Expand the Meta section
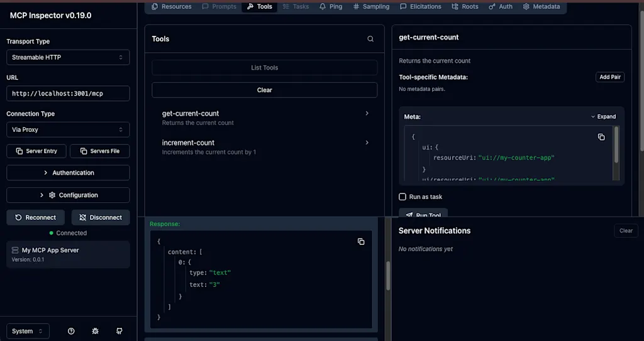The width and height of the screenshot is (644, 341). [x=603, y=117]
